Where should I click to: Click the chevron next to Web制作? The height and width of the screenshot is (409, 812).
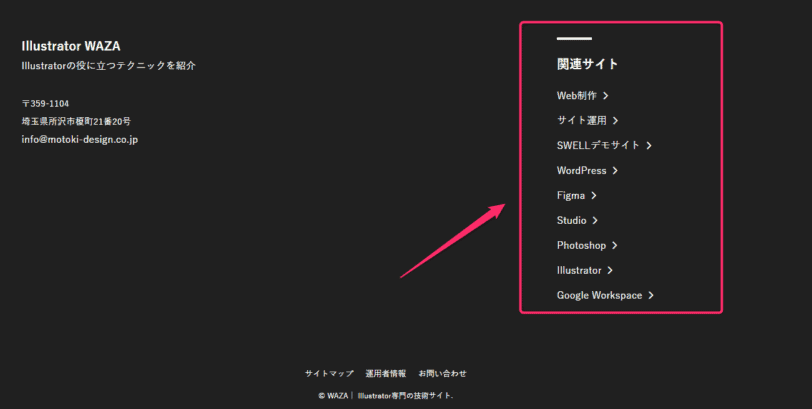605,96
